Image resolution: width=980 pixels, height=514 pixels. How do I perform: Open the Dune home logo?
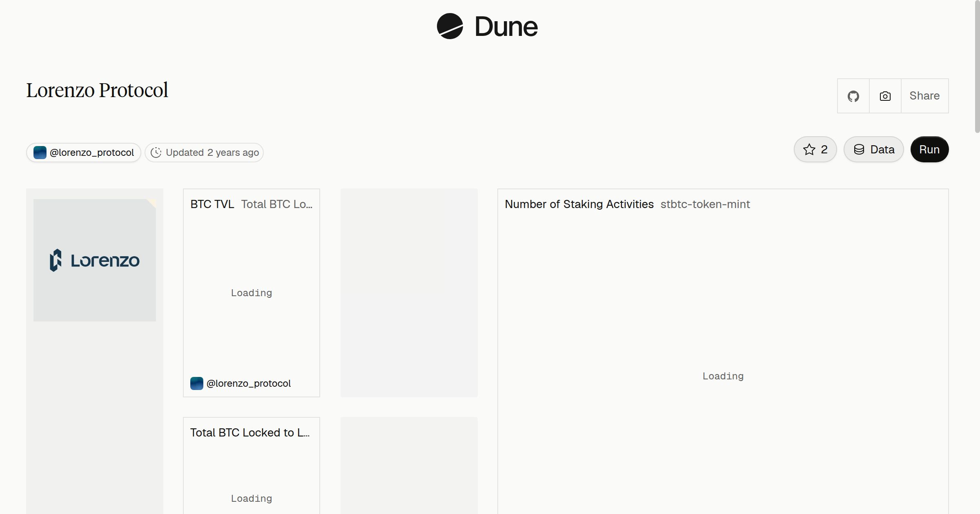pos(487,27)
